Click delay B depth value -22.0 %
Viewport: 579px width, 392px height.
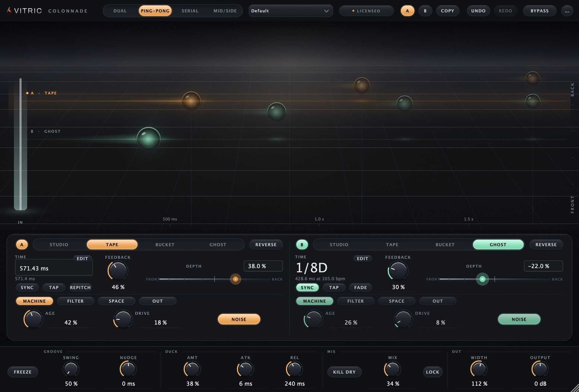click(543, 266)
